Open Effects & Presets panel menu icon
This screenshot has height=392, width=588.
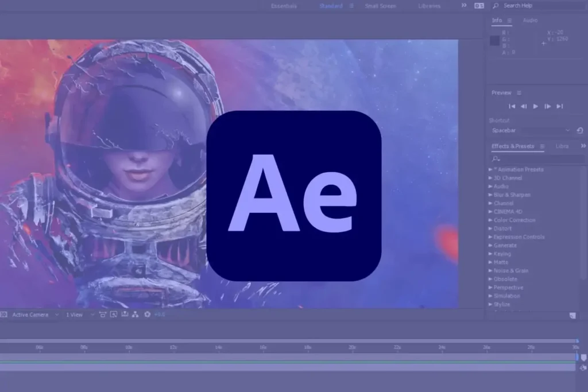(x=542, y=146)
